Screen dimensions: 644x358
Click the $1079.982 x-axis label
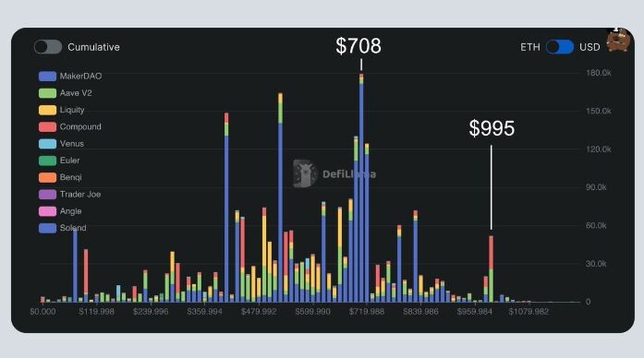[529, 312]
